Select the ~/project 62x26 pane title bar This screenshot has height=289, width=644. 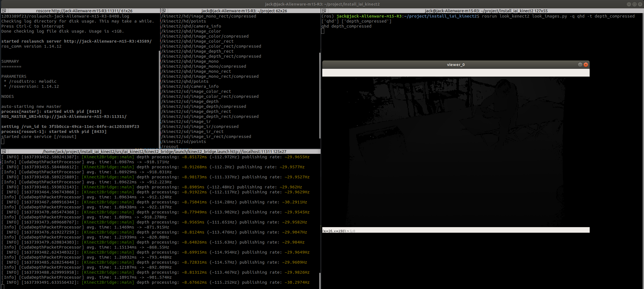(x=244, y=11)
